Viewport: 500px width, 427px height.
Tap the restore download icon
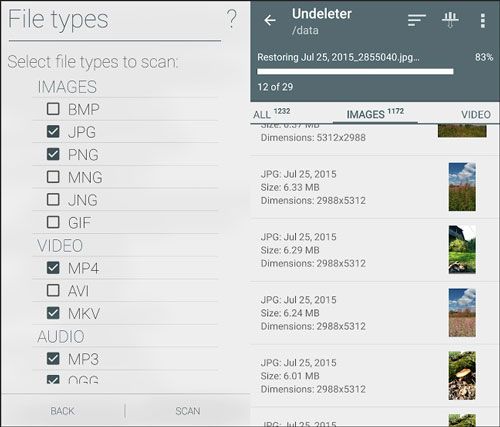click(x=450, y=20)
